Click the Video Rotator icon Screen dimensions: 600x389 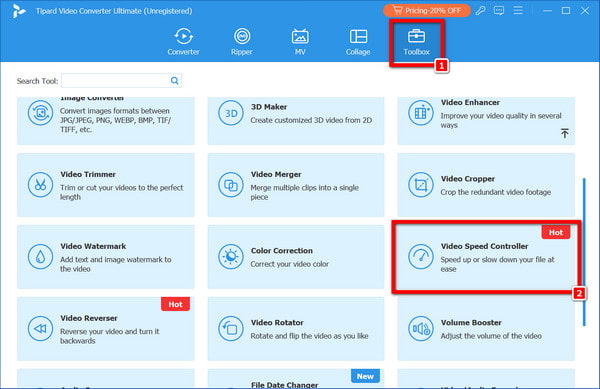coord(231,329)
